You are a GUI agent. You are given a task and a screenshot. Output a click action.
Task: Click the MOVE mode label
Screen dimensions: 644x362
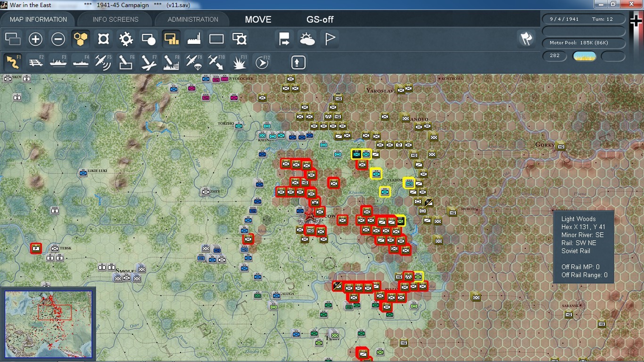(258, 19)
